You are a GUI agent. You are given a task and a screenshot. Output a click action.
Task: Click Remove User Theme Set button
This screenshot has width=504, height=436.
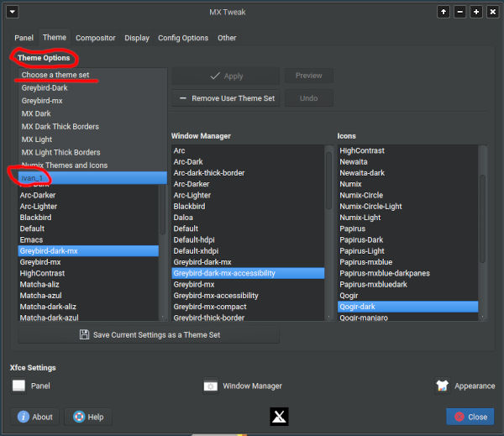point(225,98)
